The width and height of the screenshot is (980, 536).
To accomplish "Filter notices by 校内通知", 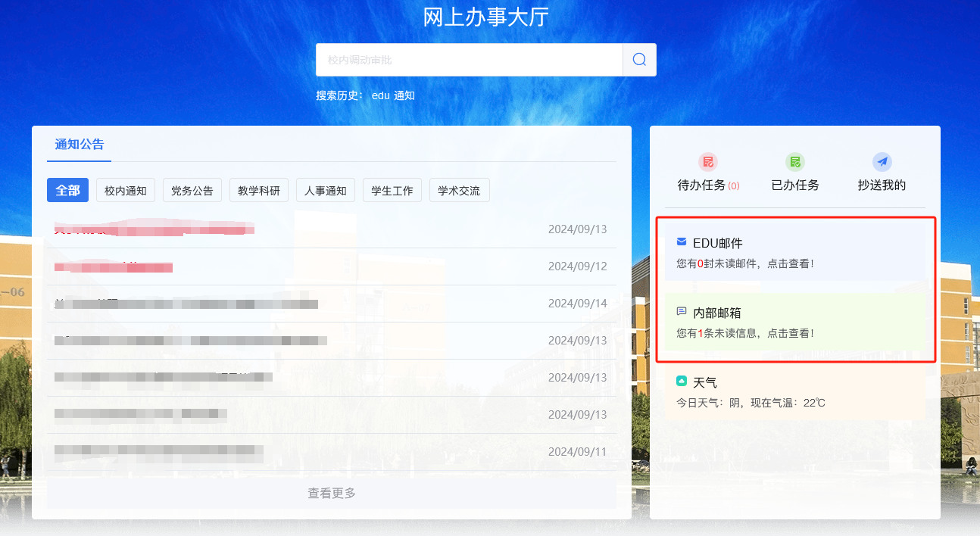I will [126, 191].
